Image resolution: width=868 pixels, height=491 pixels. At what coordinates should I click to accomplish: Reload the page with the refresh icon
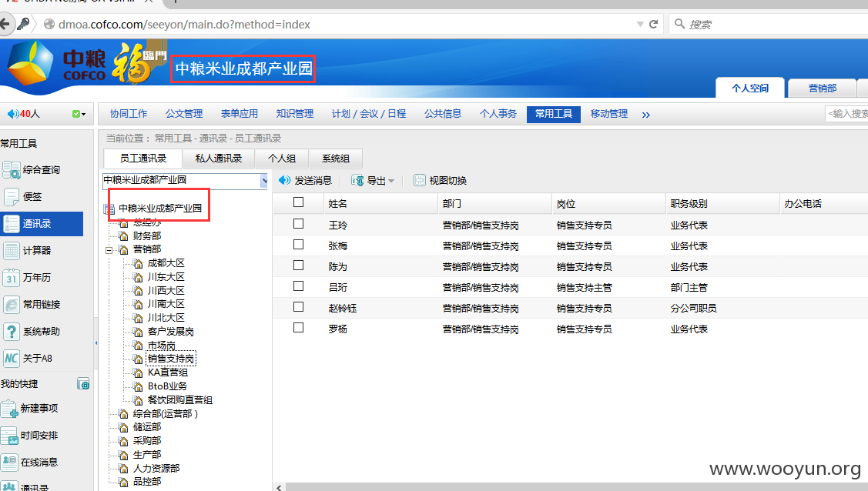click(653, 24)
